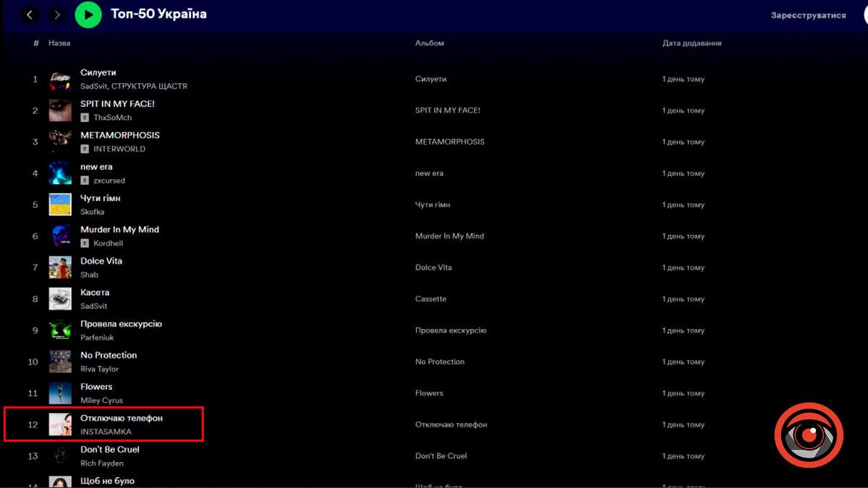Go back with the left arrow
This screenshot has height=488, width=868.
tap(30, 14)
